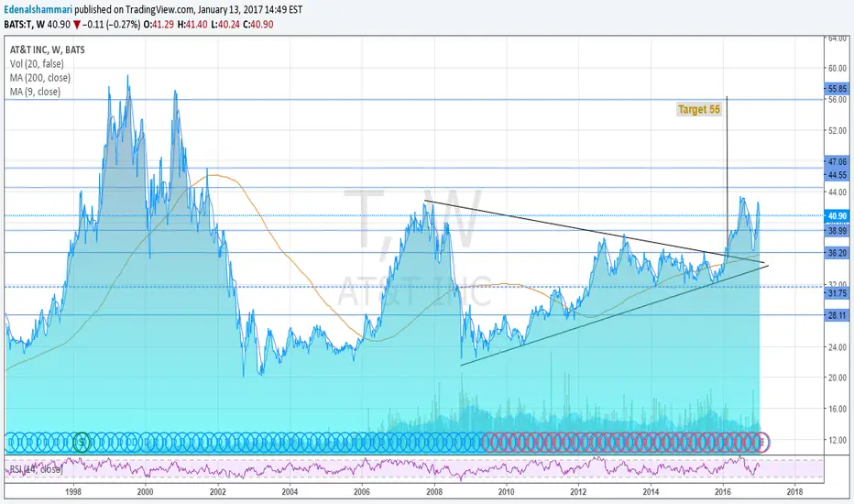Click the AT&T INC, W, BATS legend title
Viewport: 854px width, 504px height.
(x=48, y=49)
